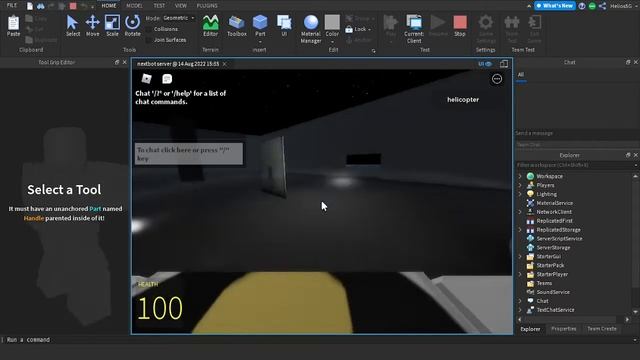Click the Roblox menu icon in viewport
This screenshot has width=640, height=360.
click(x=147, y=78)
